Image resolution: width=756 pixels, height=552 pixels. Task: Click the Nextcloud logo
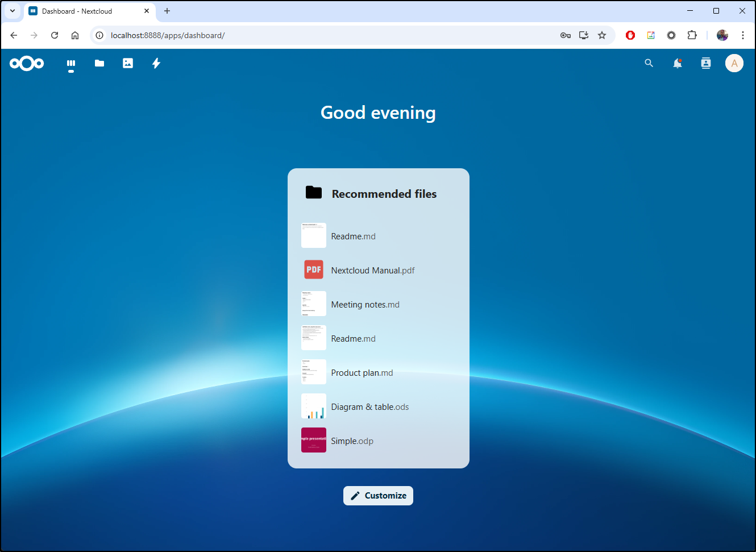coord(27,63)
